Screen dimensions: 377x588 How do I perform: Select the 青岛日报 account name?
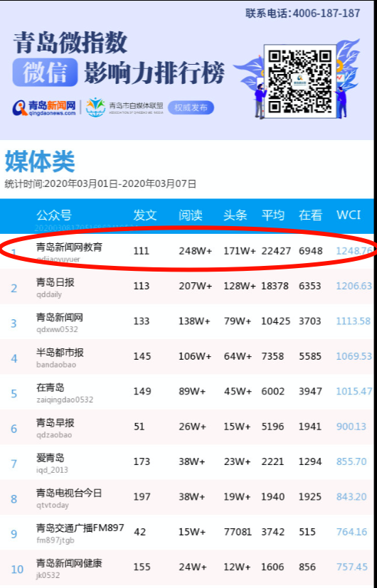click(55, 282)
